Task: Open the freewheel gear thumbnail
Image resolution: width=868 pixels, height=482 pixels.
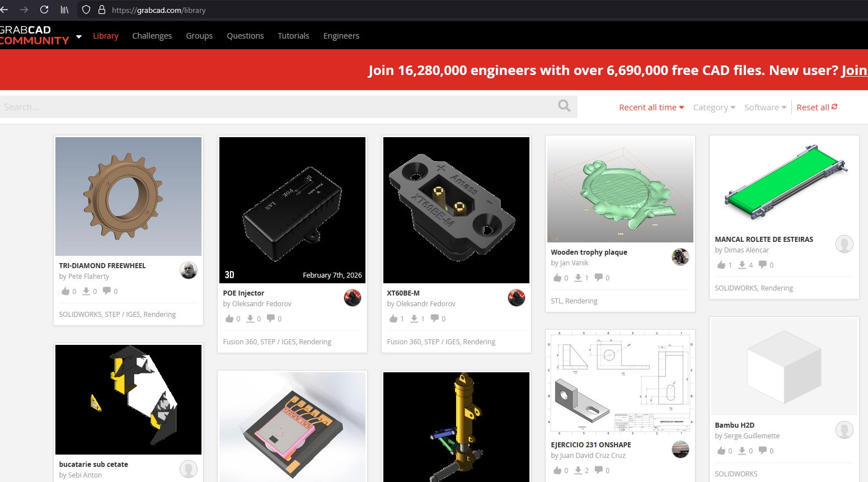Action: pos(128,196)
